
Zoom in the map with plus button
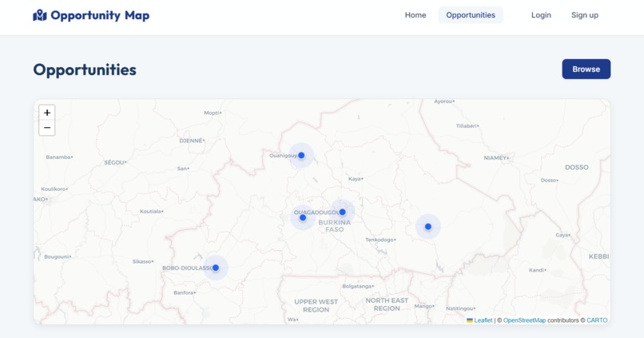tap(47, 113)
